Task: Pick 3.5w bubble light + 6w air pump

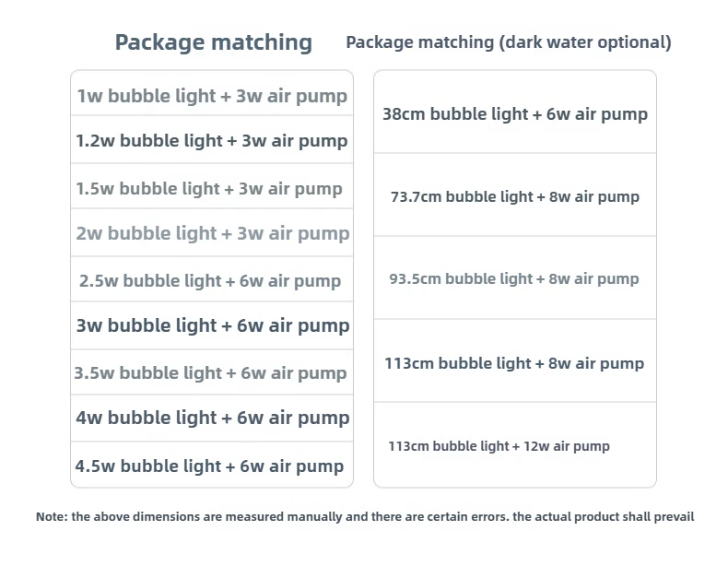Action: (x=212, y=372)
